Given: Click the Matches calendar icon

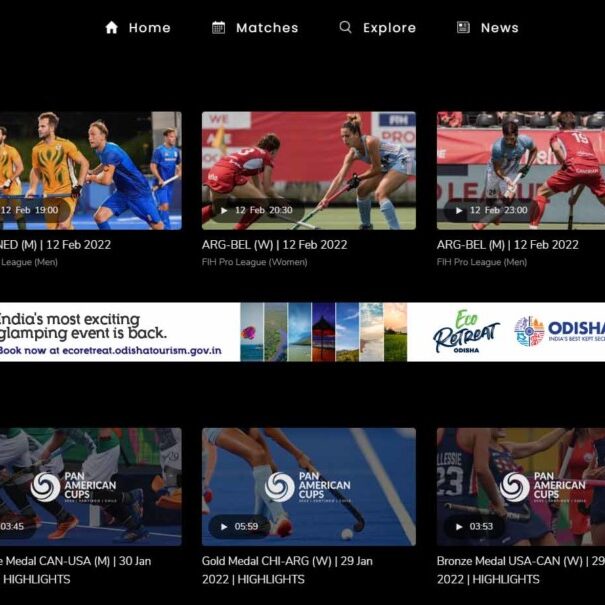Looking at the screenshot, I should [218, 27].
